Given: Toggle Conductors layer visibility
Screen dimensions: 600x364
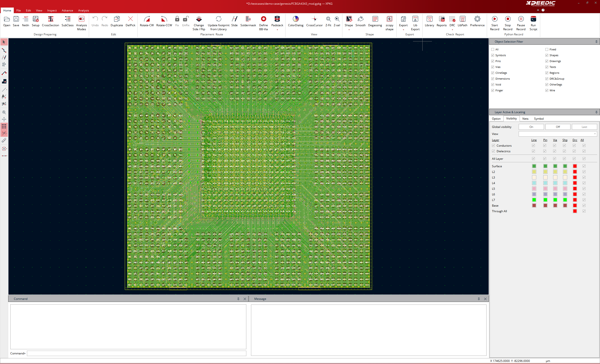Looking at the screenshot, I should tap(493, 145).
